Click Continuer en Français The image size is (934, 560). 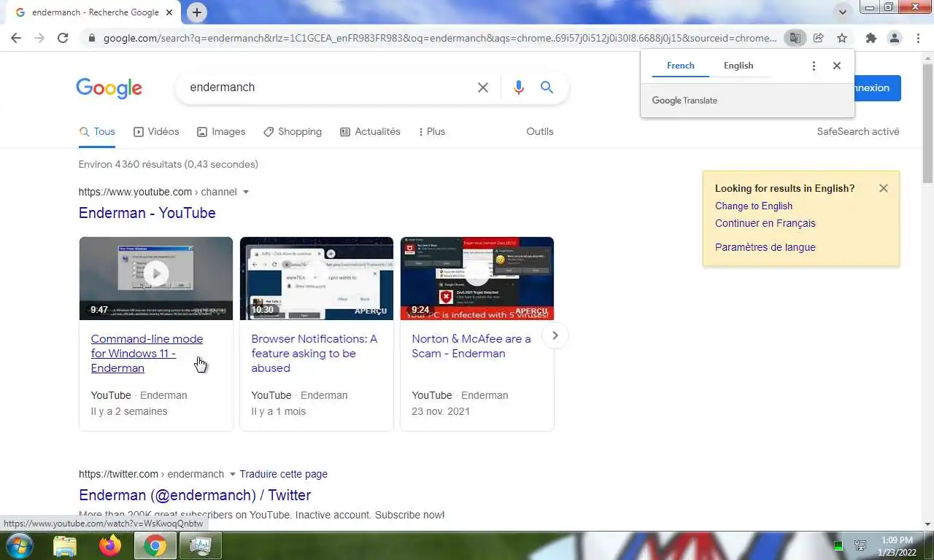click(765, 224)
